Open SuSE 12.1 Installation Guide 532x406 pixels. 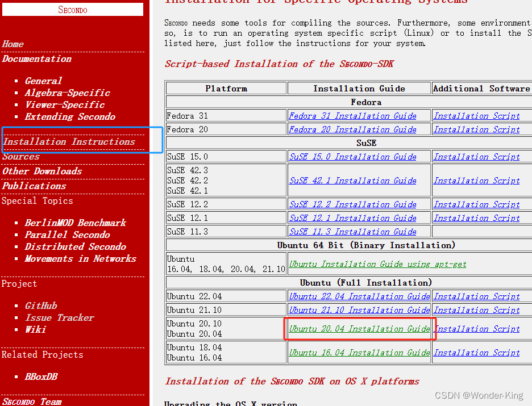pos(352,218)
